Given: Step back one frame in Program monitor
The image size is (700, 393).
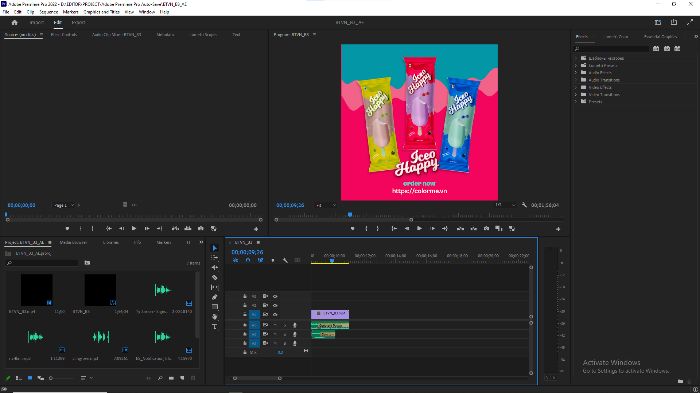Looking at the screenshot, I should [407, 228].
